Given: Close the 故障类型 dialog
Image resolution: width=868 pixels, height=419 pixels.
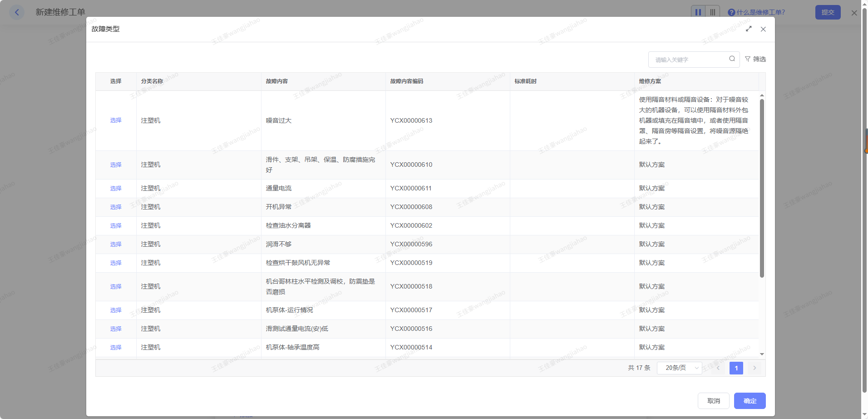Looking at the screenshot, I should click(763, 29).
